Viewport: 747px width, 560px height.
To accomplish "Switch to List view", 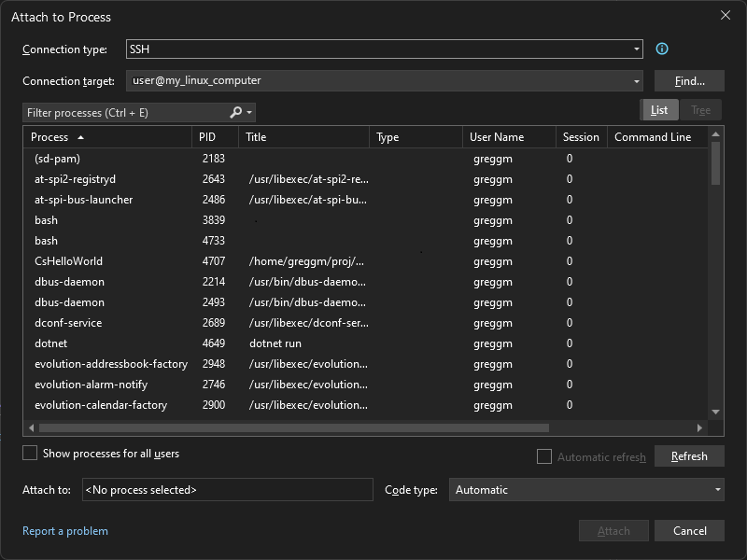I will coord(659,109).
